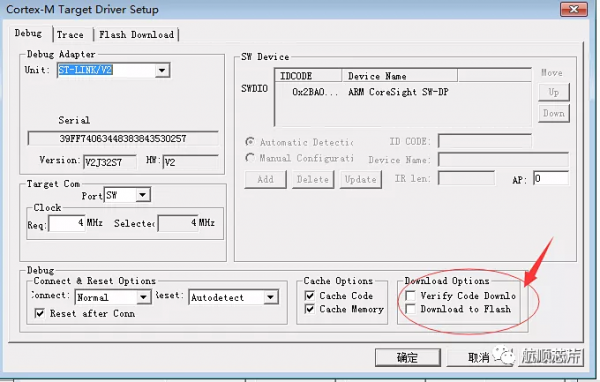Select Automatic Detection radio button
This screenshot has height=382, width=600.
(250, 142)
